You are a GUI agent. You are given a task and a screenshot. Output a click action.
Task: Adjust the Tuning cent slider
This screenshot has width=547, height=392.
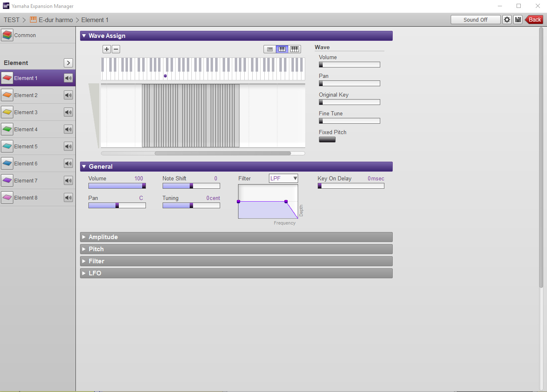point(191,205)
